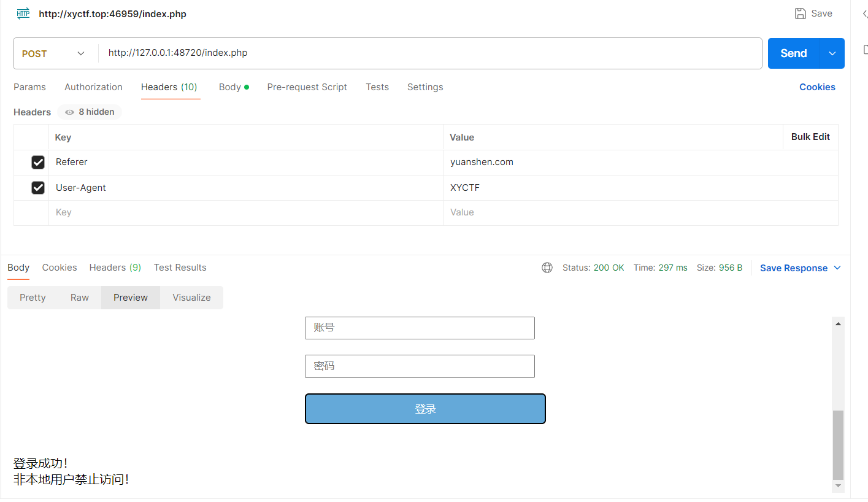Switch to the Authorization tab

(93, 87)
